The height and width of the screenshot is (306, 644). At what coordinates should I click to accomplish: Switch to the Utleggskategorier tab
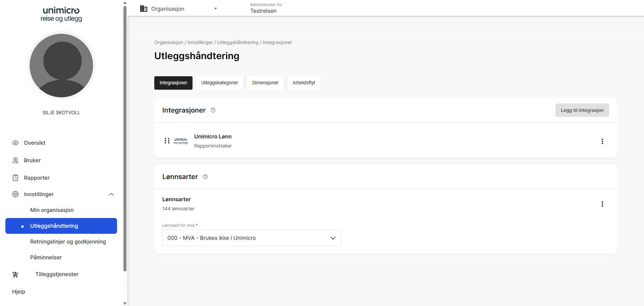(x=219, y=83)
